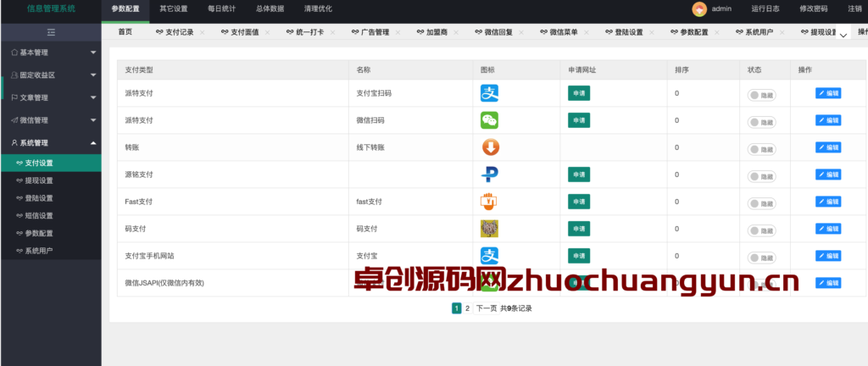
Task: Click the blue P icon in 源铭支付 row
Action: click(489, 175)
